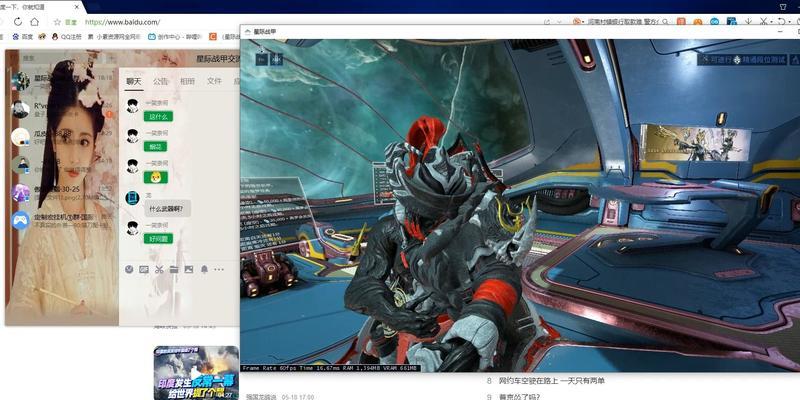Viewport: 800px width, 400px height.
Task: Click the green emoji sticker message bubble
Action: pos(156,177)
